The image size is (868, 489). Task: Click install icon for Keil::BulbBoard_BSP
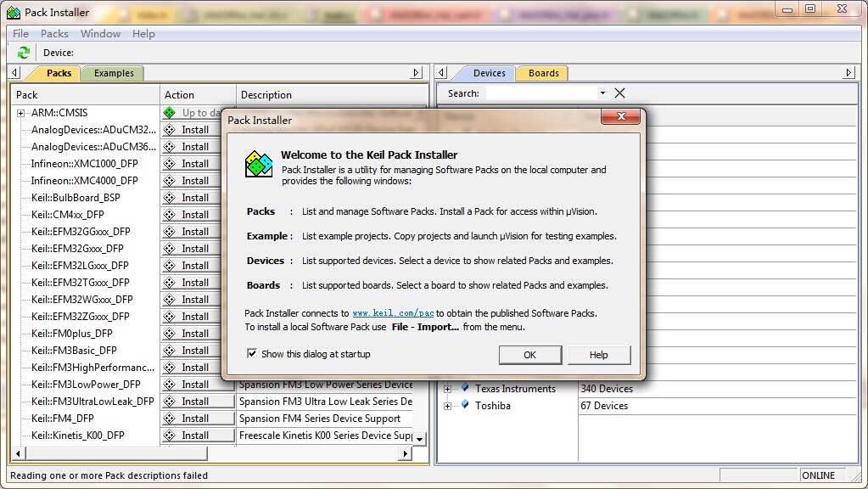coord(170,198)
